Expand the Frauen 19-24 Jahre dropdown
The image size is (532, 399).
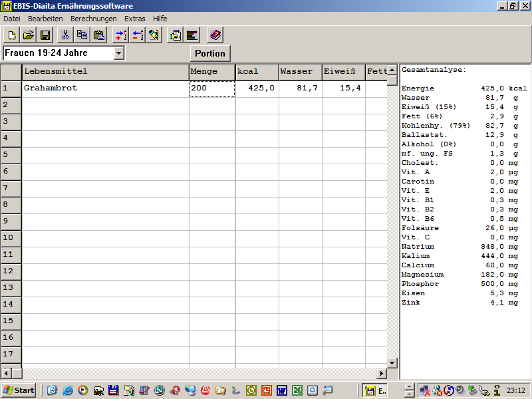pos(119,53)
